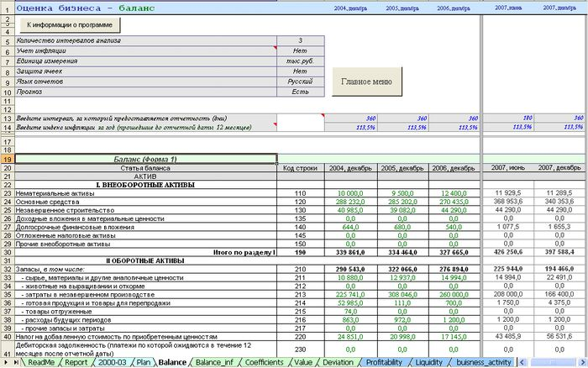Screen dimensions: 588x368
Task: Click the '2005, декабрь' table header
Action: [x=402, y=168]
